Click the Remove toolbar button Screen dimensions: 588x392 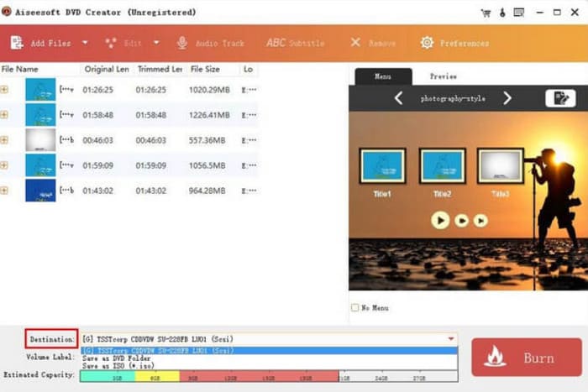(373, 43)
